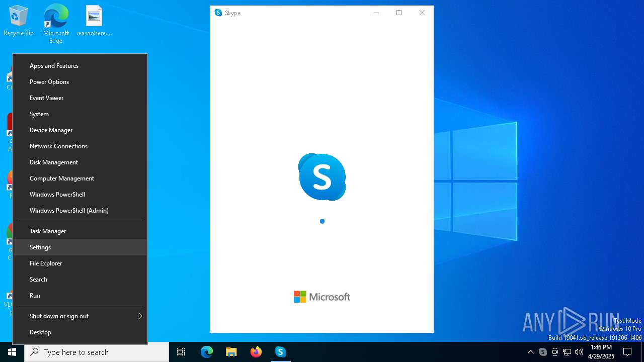
Task: Select the Recycle Bin desktop icon
Action: 19,21
